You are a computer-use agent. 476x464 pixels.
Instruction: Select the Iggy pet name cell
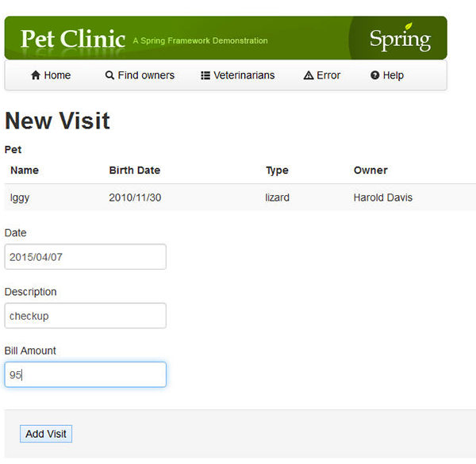coord(20,197)
